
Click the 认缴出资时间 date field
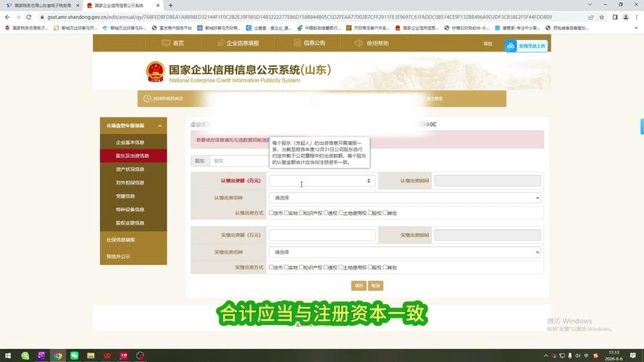click(488, 180)
